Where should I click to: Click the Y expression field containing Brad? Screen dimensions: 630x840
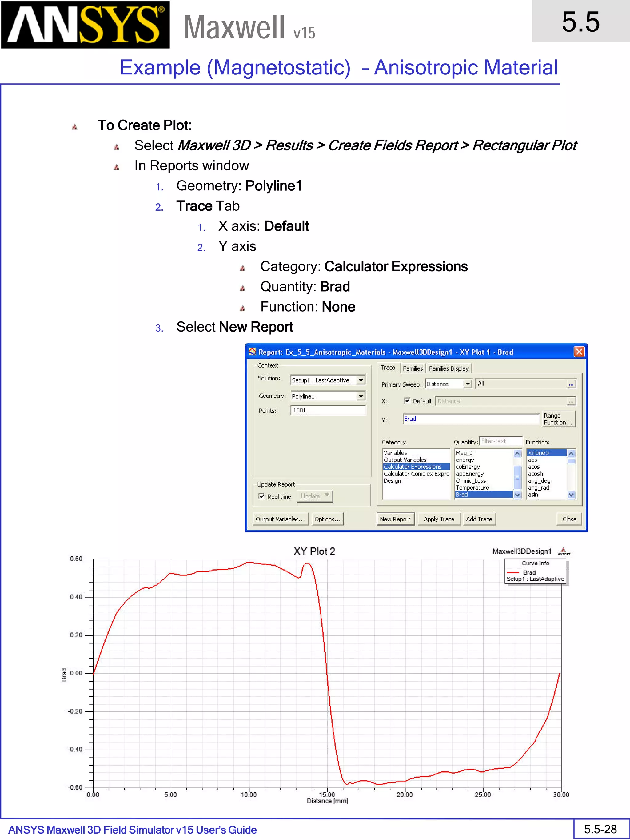[x=471, y=419]
